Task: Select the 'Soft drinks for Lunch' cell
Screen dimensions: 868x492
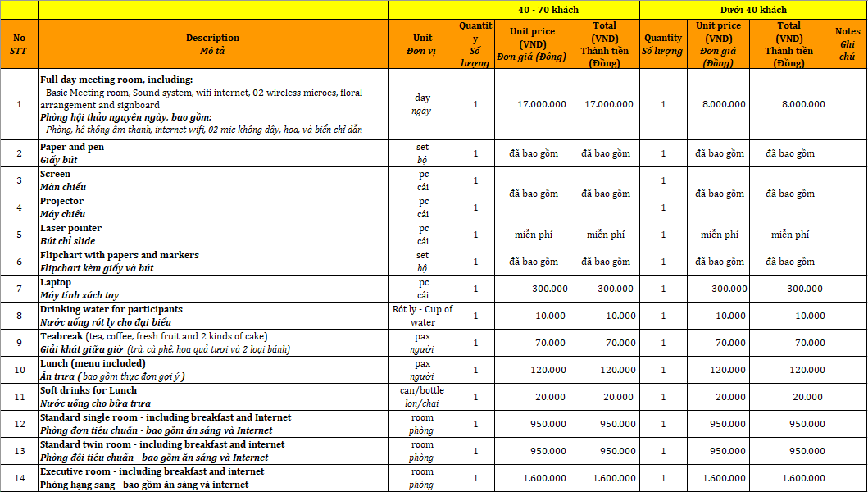Action: (x=213, y=397)
